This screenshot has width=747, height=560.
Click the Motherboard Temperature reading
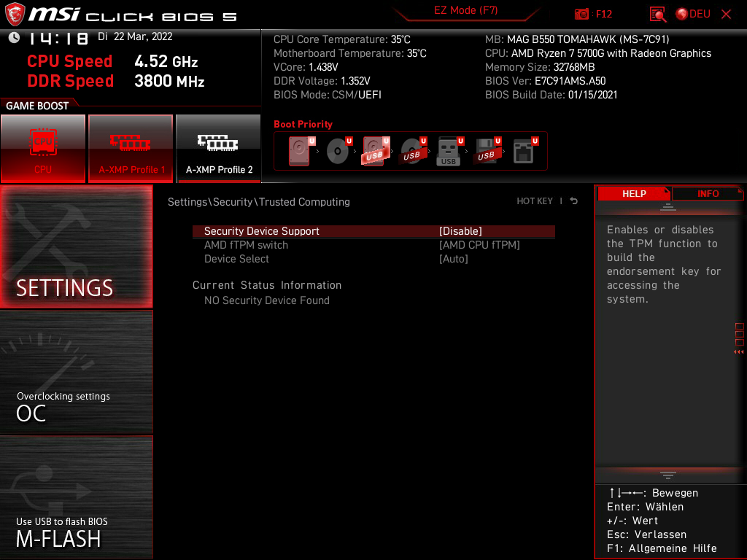349,52
